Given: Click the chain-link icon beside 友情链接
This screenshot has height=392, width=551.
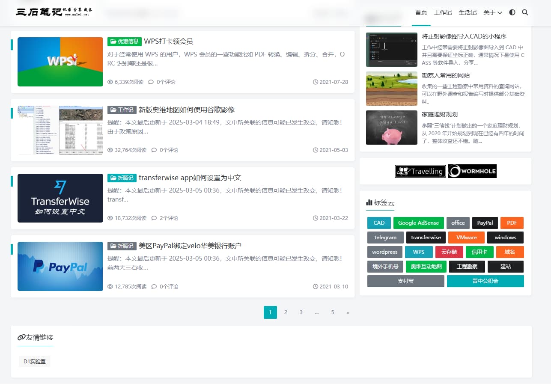Looking at the screenshot, I should pyautogui.click(x=21, y=338).
